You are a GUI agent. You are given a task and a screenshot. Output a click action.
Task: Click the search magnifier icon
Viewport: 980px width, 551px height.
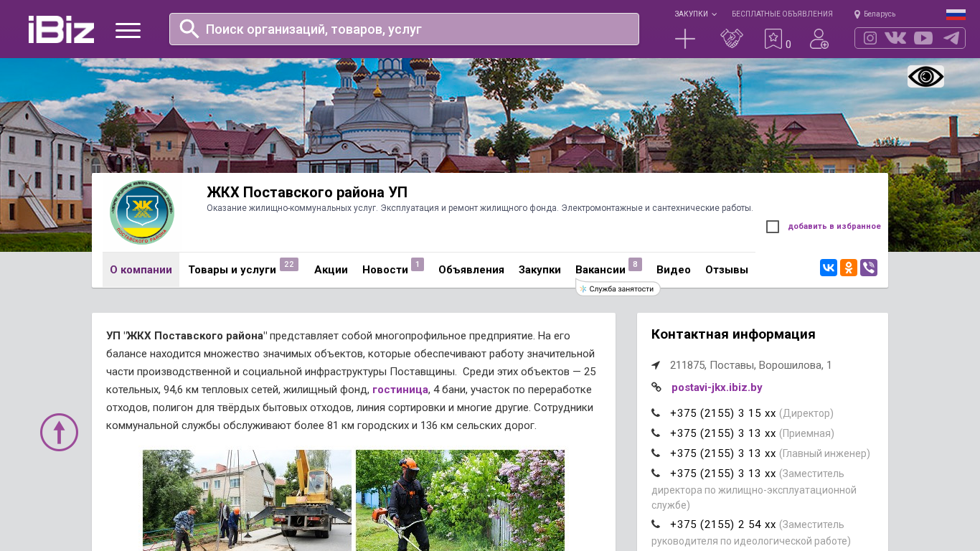click(x=189, y=29)
